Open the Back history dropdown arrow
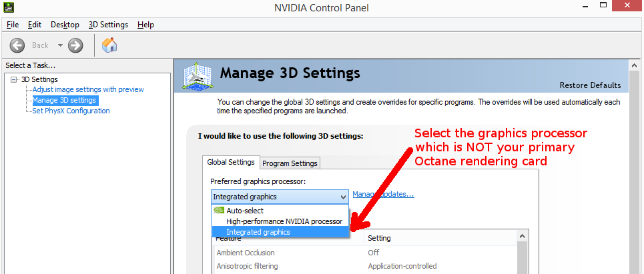The height and width of the screenshot is (274, 644). (60, 45)
